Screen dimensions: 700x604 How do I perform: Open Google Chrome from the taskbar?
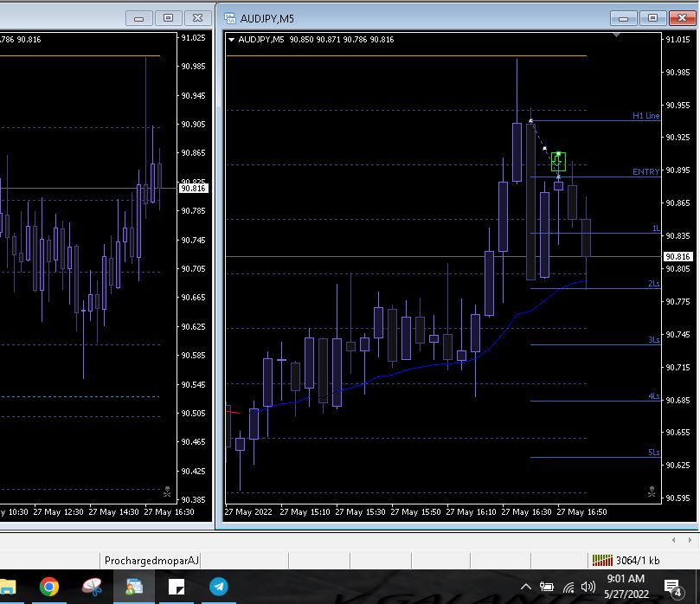coord(49,588)
